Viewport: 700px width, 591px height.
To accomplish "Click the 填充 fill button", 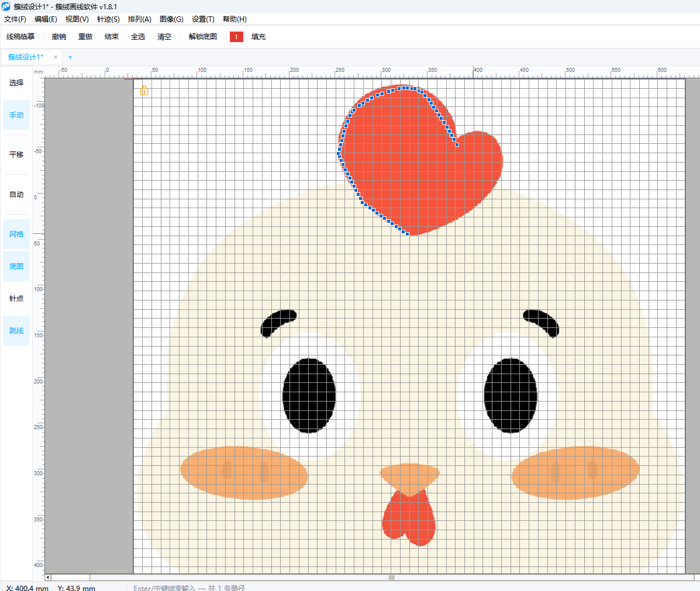I will tap(258, 37).
